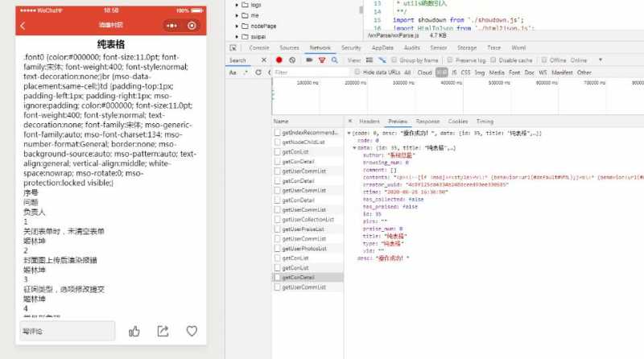Screen dimensions: 644x359
Task: Open the Storage tab
Action: (x=467, y=47)
